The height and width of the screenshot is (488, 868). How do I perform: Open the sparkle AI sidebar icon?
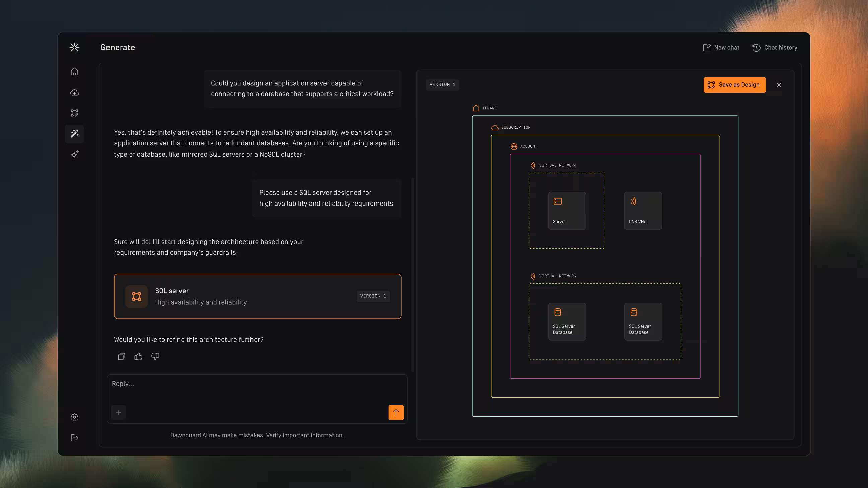point(74,154)
